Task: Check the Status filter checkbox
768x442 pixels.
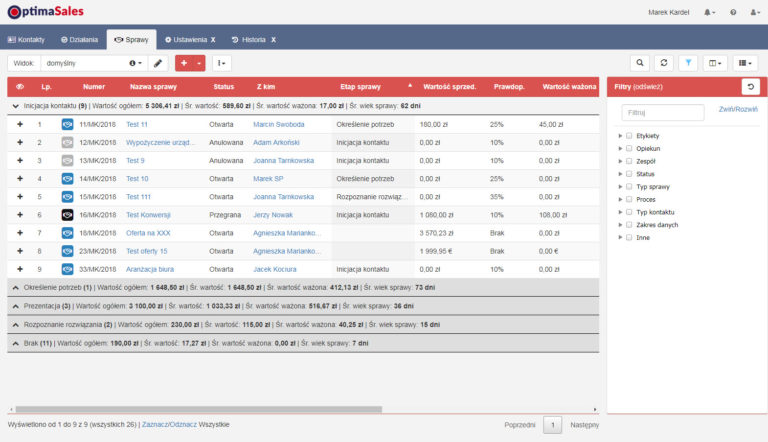Action: click(x=629, y=174)
